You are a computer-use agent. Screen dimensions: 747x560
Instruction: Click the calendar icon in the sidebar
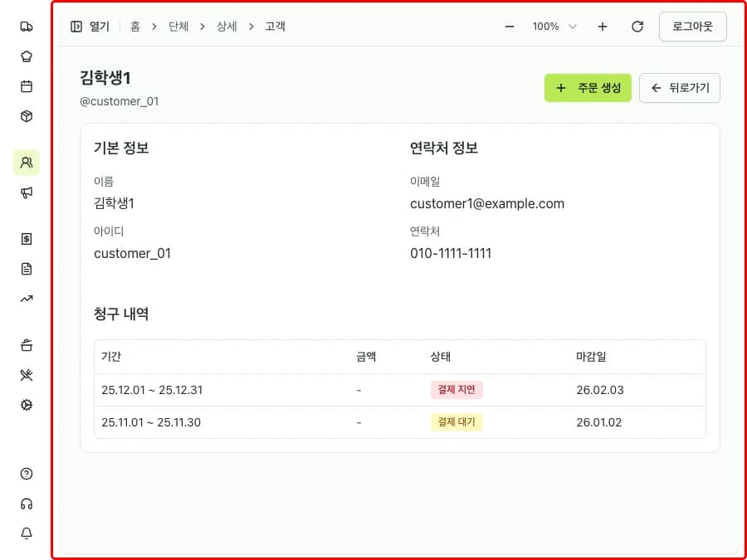pyautogui.click(x=26, y=85)
